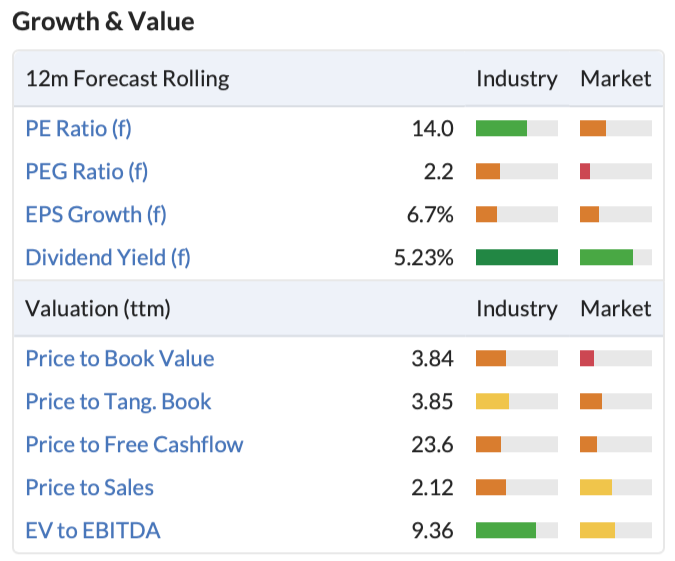This screenshot has height=561, width=675.
Task: Open the EV to EBITDA link
Action: (x=93, y=530)
